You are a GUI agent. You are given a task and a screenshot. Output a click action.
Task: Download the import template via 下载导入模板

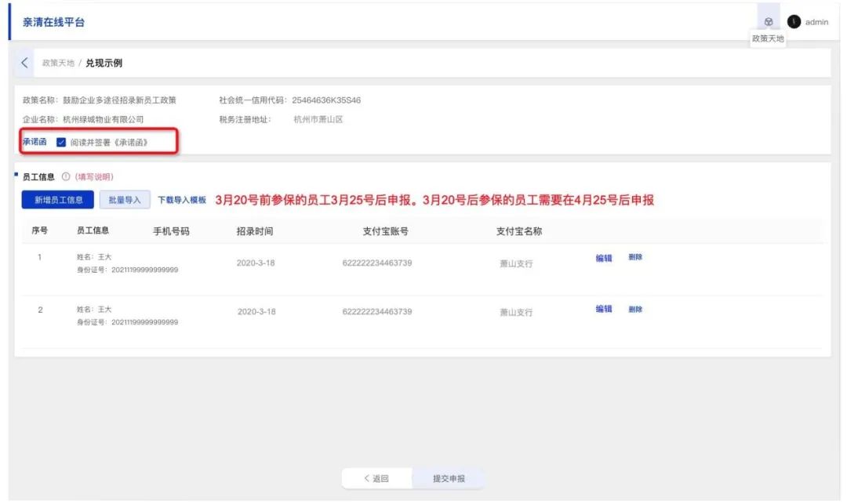(182, 201)
